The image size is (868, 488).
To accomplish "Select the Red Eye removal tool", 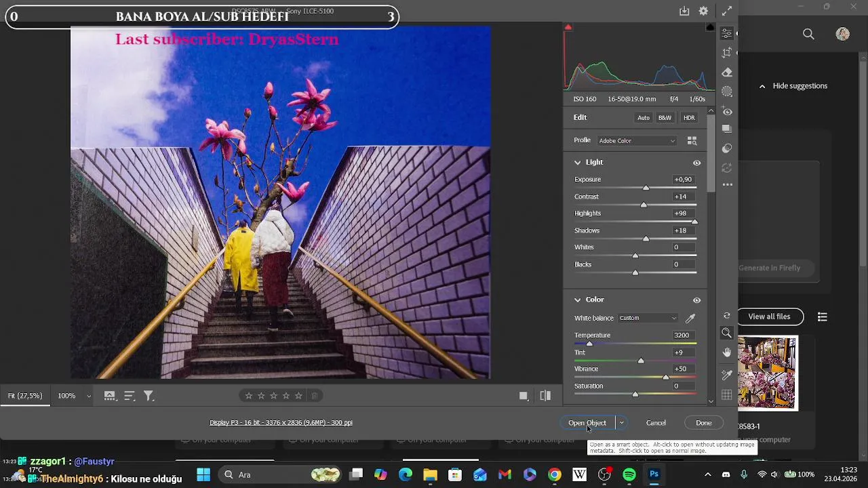I will 727,110.
